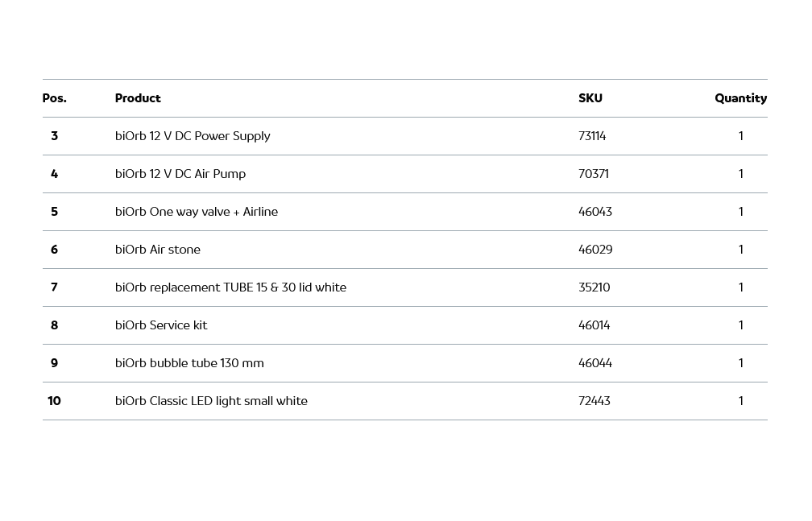Screen dimensions: 812x521
Task: Open biOrb Classic LED light small white
Action: tap(211, 401)
